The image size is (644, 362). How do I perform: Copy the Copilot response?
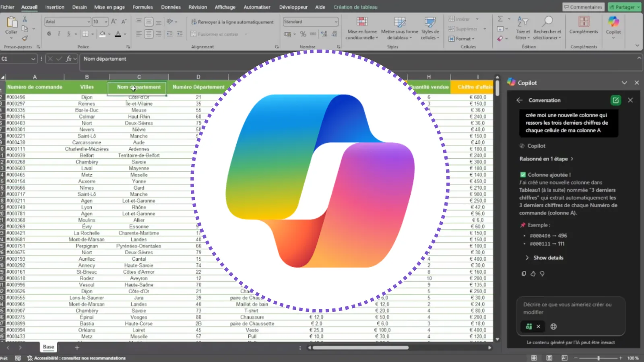click(x=524, y=274)
